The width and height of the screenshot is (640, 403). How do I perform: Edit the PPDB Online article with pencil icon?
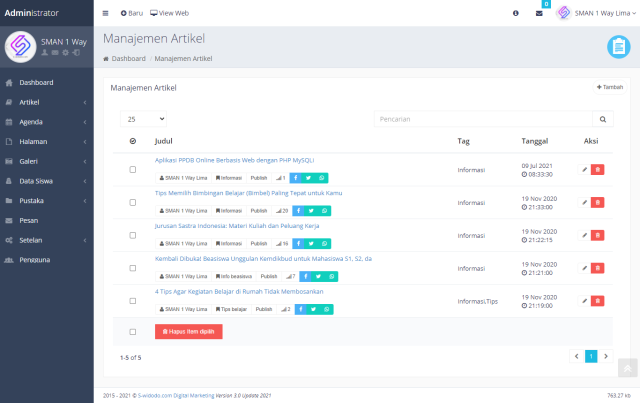tap(585, 170)
